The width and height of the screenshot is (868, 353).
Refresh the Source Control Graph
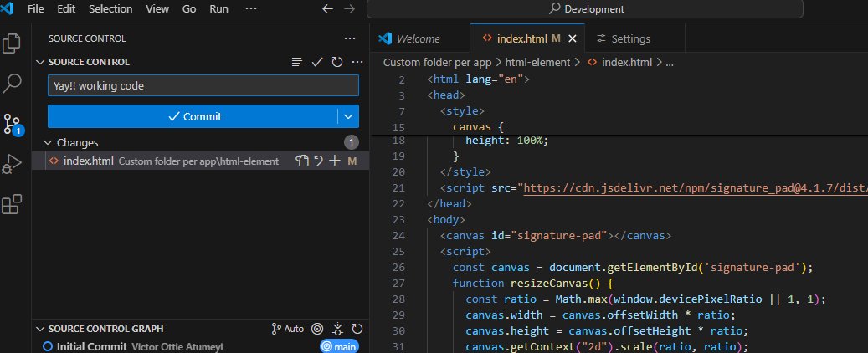tap(357, 329)
